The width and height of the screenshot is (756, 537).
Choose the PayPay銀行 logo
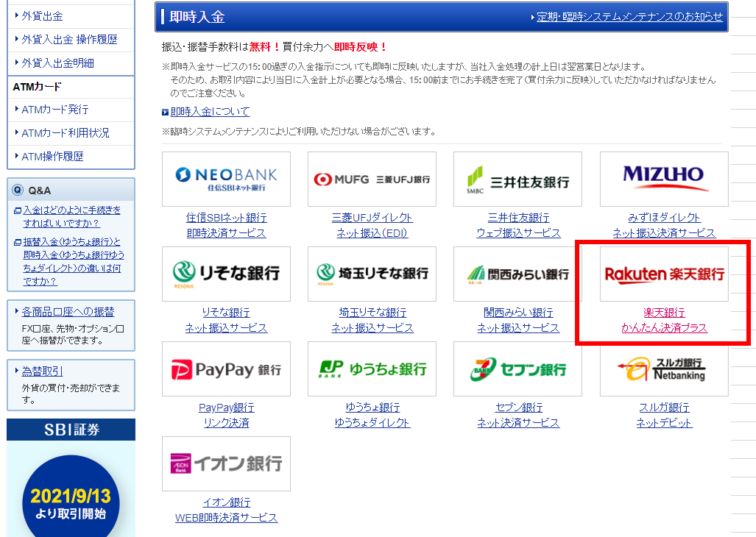[226, 369]
